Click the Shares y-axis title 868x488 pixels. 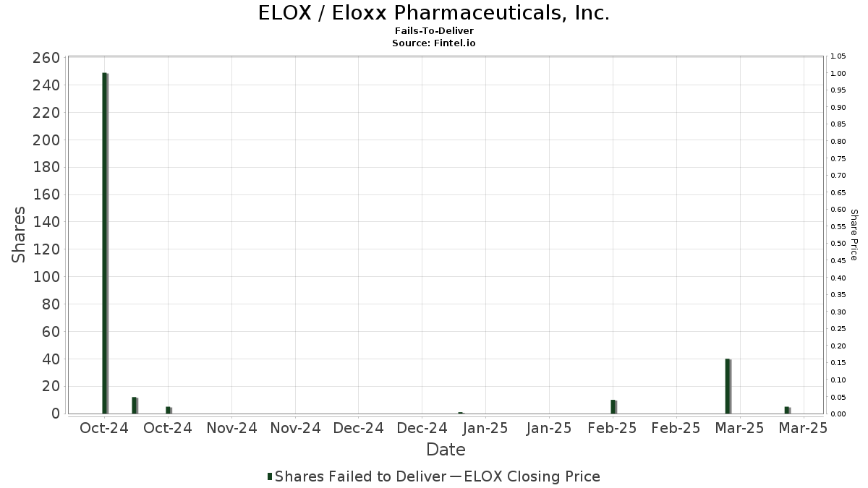(19, 235)
